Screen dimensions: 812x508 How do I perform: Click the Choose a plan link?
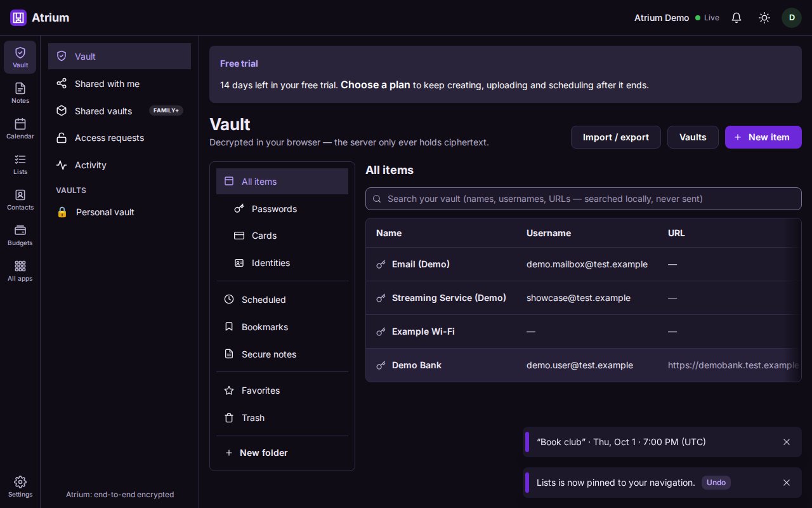376,84
